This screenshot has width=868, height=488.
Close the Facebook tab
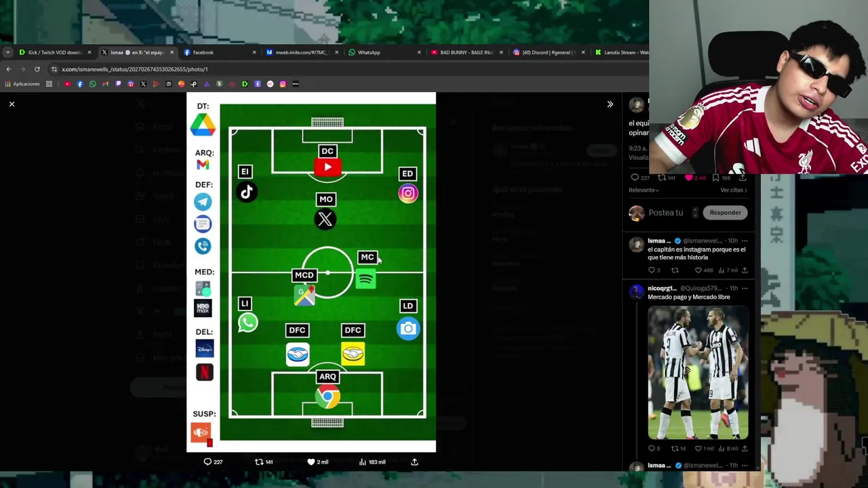[x=254, y=52]
